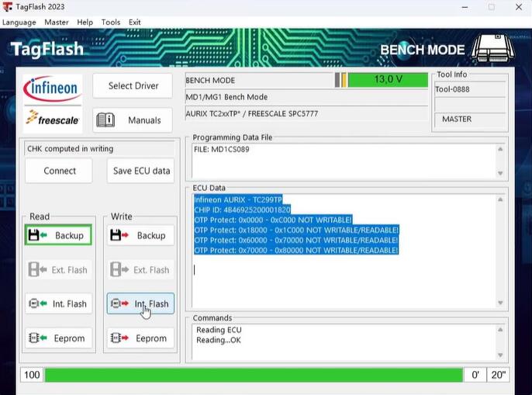Click 'AURIX TC2xxTP* / FREESCALE SPC5777' field
Image resolution: width=532 pixels, height=395 pixels.
306,114
